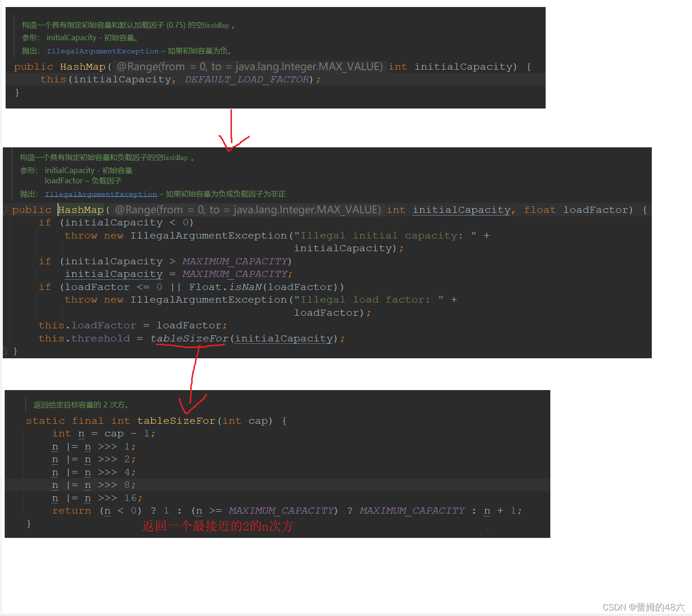692x616 pixels.
Task: Click the 返回给定目标容量的 2 次方 doc comment
Action: tap(81, 405)
